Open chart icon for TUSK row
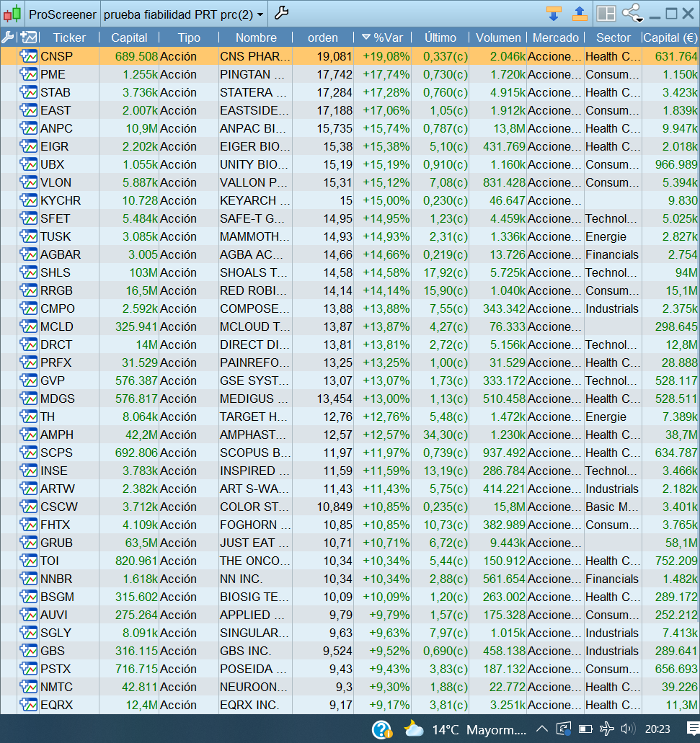The height and width of the screenshot is (743, 700). [28, 236]
